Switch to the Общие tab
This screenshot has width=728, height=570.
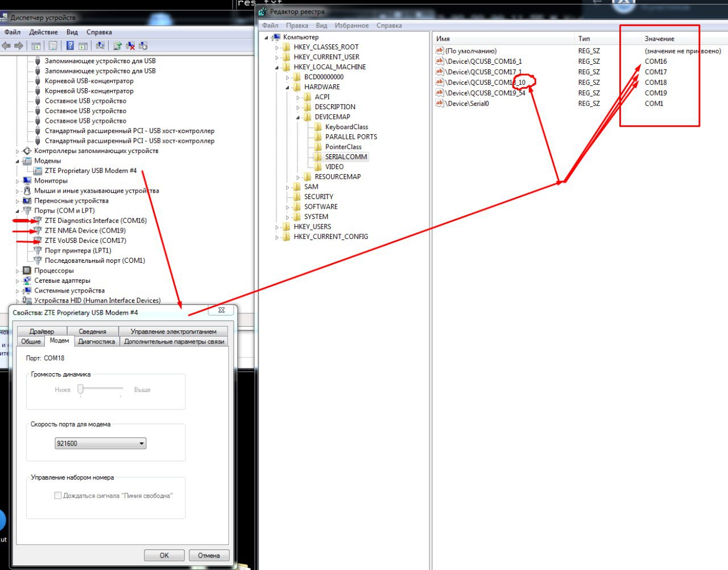31,342
